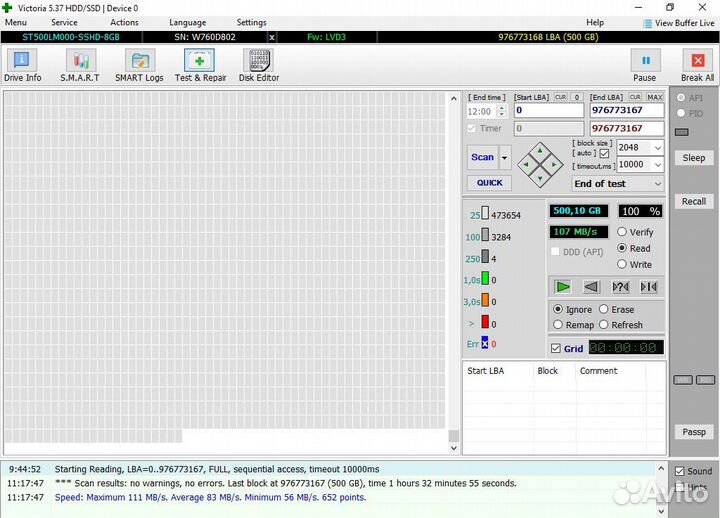Click the reverse play arrow button

pos(591,287)
